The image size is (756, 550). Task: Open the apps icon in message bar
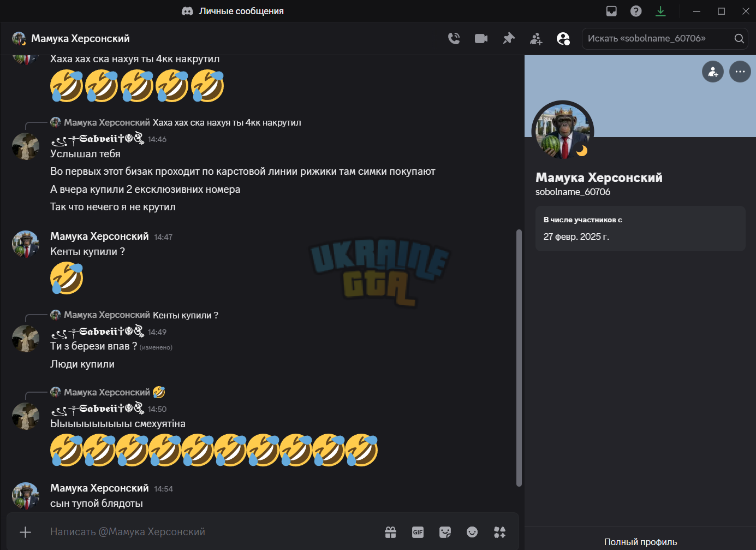click(499, 532)
